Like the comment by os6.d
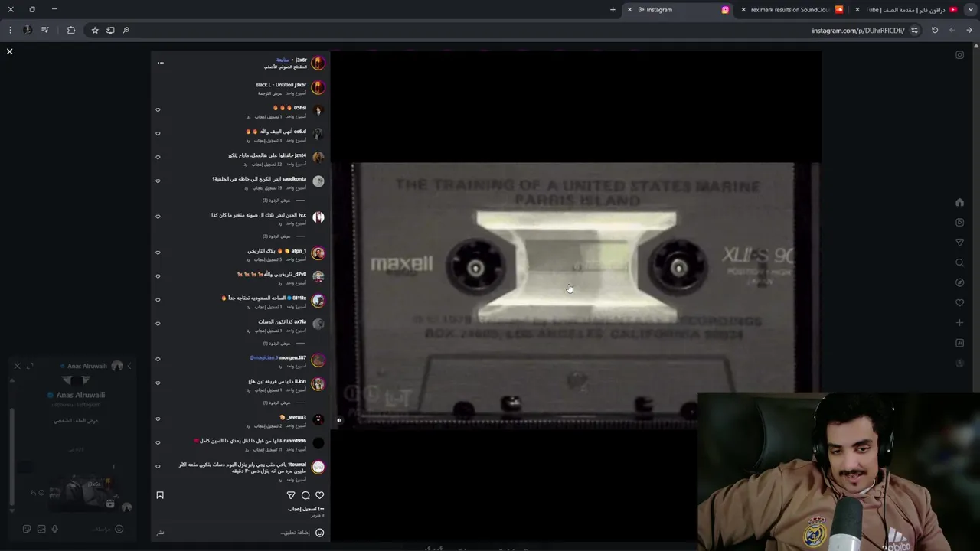 coord(158,133)
